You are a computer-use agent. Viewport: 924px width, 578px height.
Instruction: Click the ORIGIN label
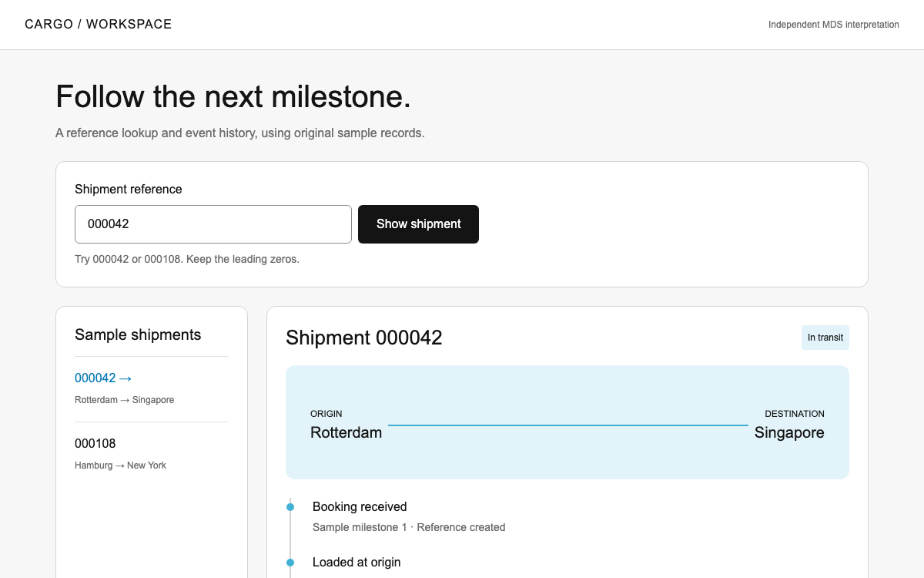coord(326,414)
